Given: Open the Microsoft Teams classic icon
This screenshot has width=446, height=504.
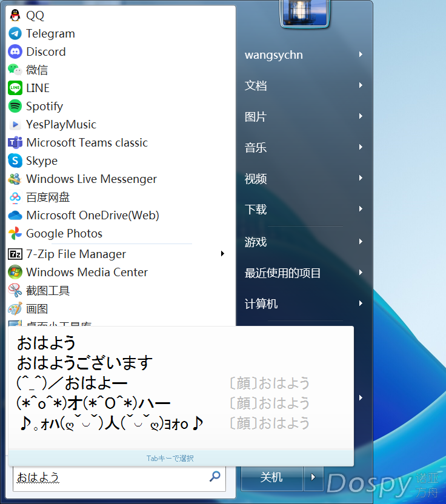Looking at the screenshot, I should tap(15, 142).
